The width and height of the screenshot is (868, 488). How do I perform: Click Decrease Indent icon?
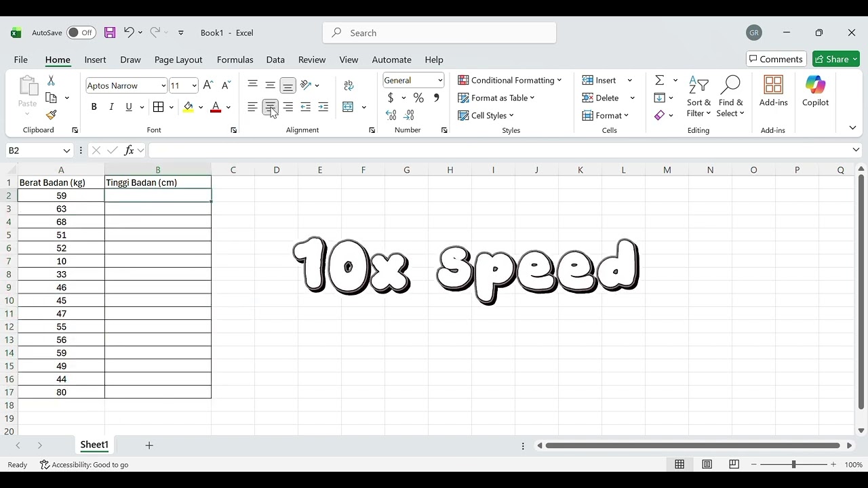coord(306,107)
